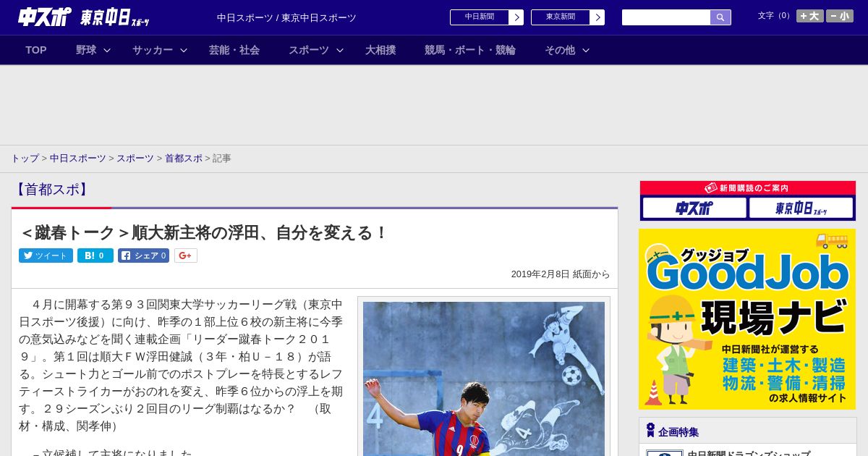This screenshot has height=456, width=868.
Task: Open スポーツ navigation menu item
Action: click(309, 50)
